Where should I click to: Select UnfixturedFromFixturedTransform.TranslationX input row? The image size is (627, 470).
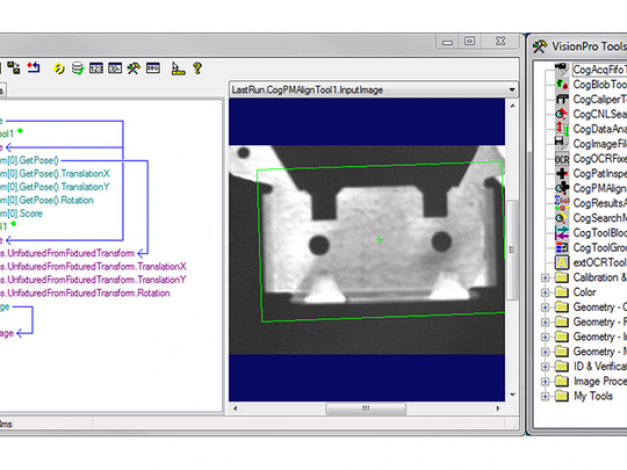[93, 266]
